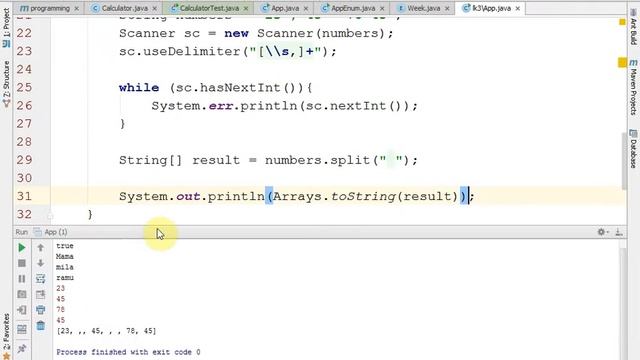Image resolution: width=640 pixels, height=360 pixels.
Task: Click line number 31 in the gutter
Action: pyautogui.click(x=24, y=196)
